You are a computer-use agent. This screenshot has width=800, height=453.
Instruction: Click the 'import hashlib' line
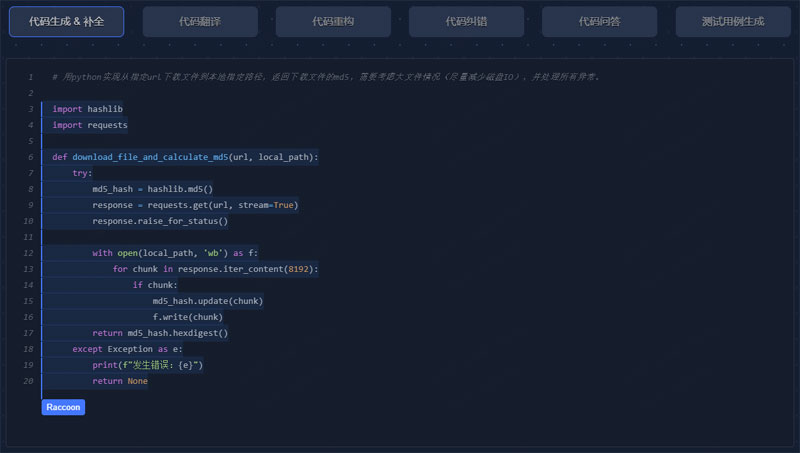88,109
